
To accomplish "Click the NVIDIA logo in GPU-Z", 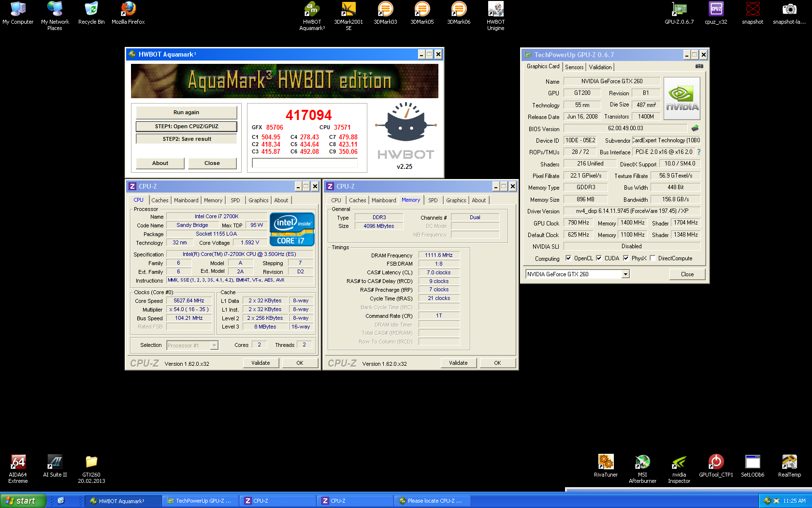I will tap(682, 99).
